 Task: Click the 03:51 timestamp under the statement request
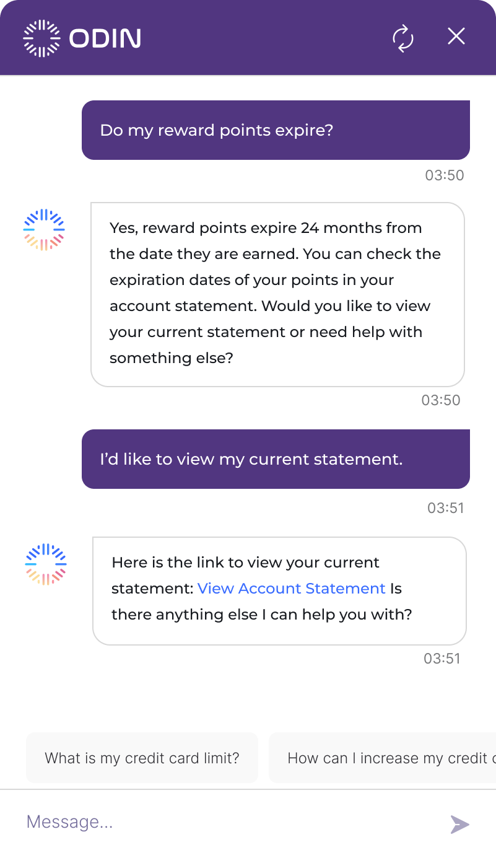coord(445,508)
